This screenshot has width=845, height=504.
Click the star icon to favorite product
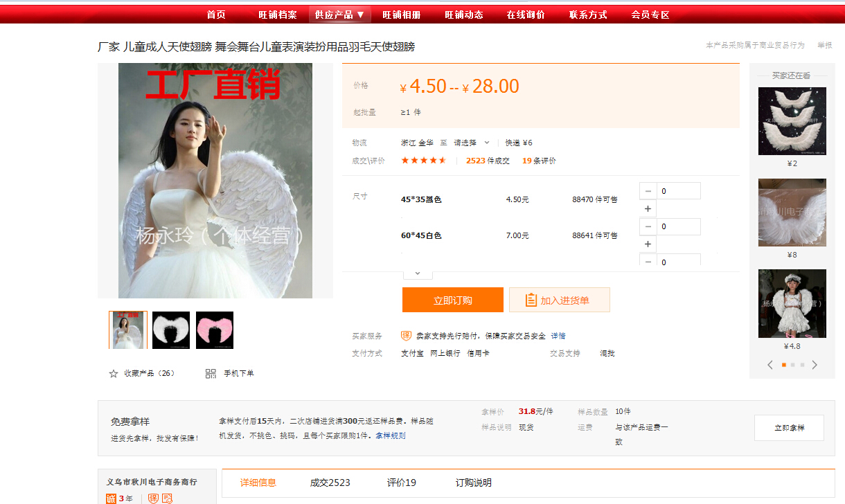click(x=114, y=374)
